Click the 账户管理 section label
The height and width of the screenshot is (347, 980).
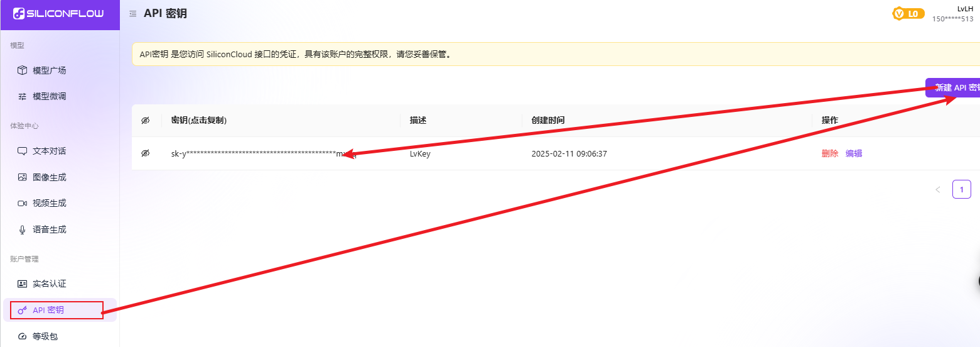click(x=24, y=259)
